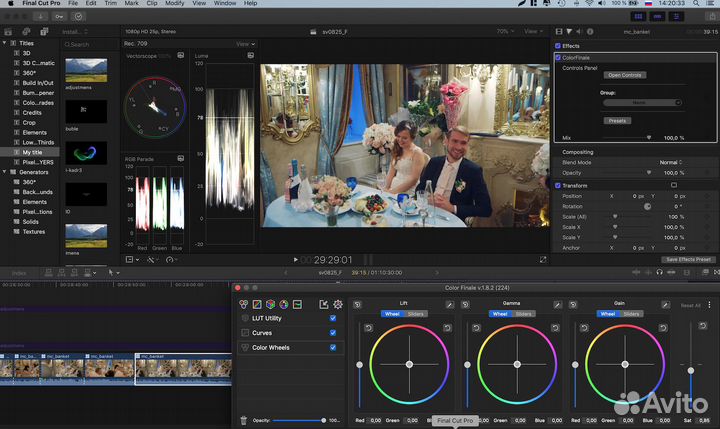Click the Lift eyedropper picker icon

point(449,303)
